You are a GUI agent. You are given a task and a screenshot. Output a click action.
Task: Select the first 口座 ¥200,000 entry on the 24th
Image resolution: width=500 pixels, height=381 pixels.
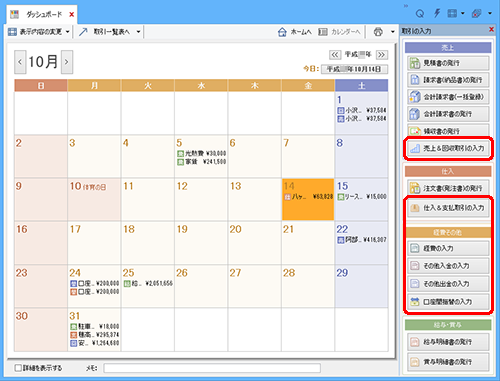click(95, 283)
